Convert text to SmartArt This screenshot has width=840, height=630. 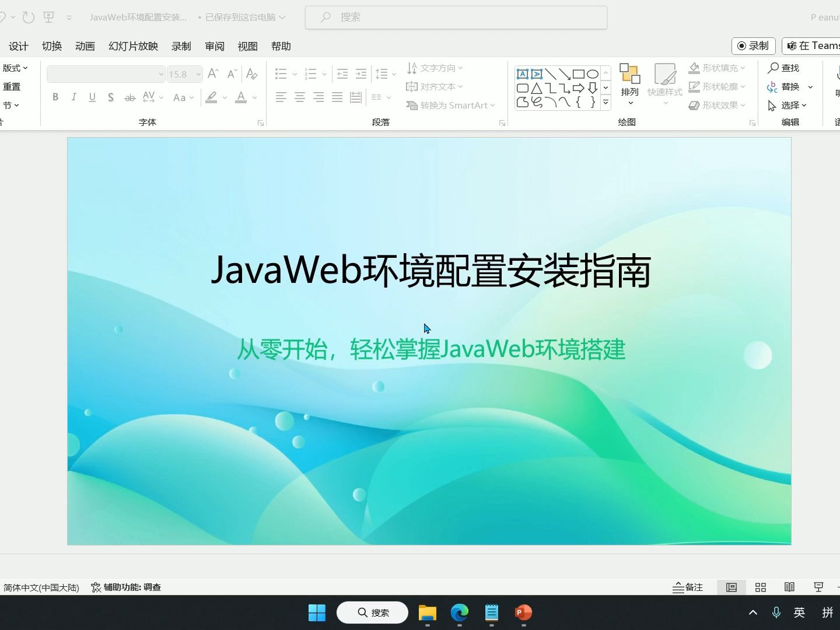[450, 106]
